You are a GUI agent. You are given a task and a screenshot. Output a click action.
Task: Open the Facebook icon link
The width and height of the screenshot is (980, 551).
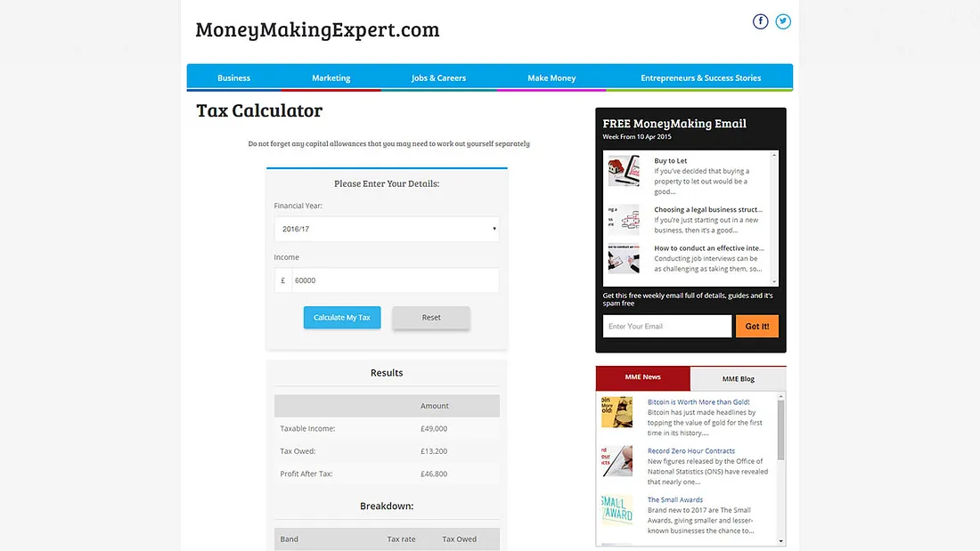[x=760, y=21]
